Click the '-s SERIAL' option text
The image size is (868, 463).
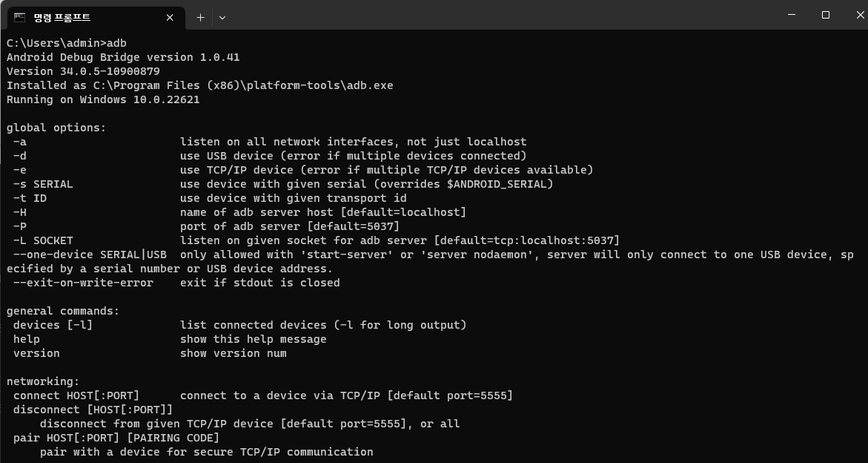(x=43, y=184)
